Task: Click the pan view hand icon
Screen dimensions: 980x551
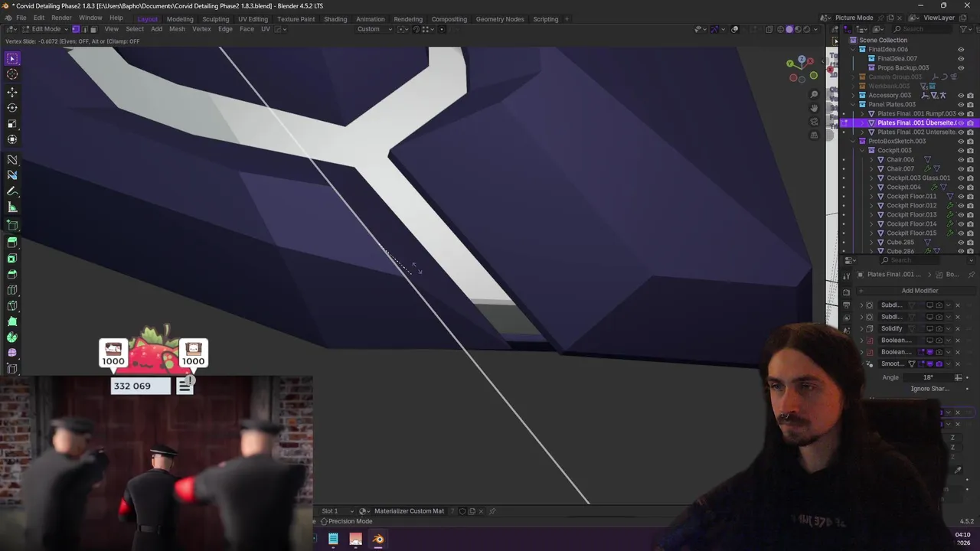Action: (814, 108)
